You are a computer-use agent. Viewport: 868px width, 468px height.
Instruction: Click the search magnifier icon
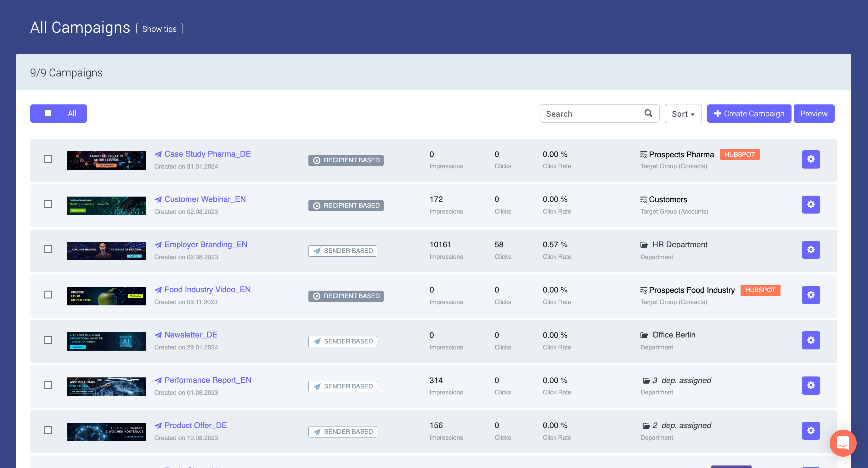click(x=648, y=114)
